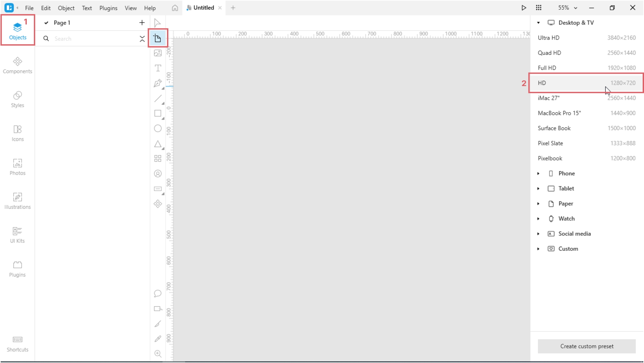Open the Plugins menu
The image size is (644, 363).
[x=108, y=8]
